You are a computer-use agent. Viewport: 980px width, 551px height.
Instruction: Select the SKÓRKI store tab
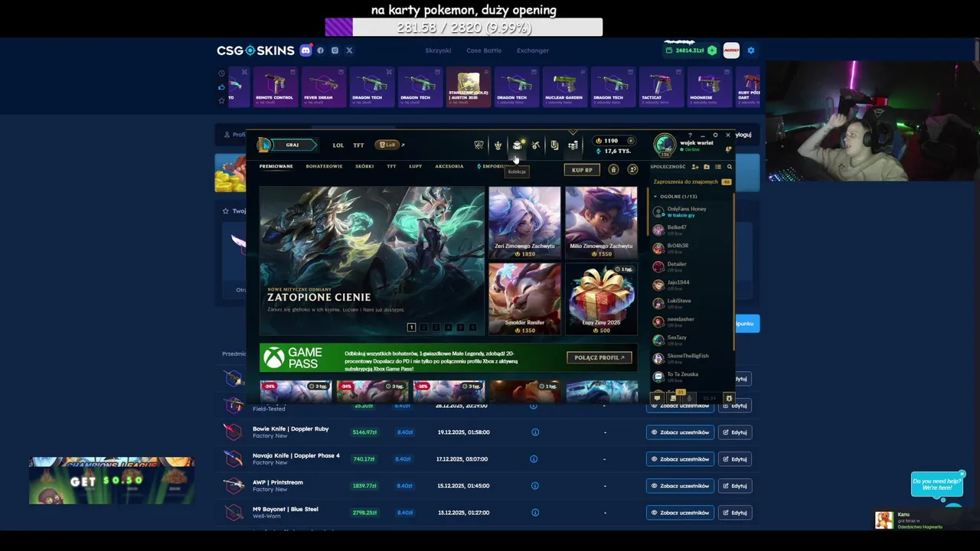point(364,166)
